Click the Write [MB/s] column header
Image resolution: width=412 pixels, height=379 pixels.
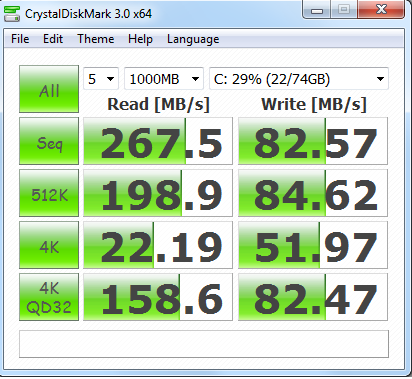point(314,104)
